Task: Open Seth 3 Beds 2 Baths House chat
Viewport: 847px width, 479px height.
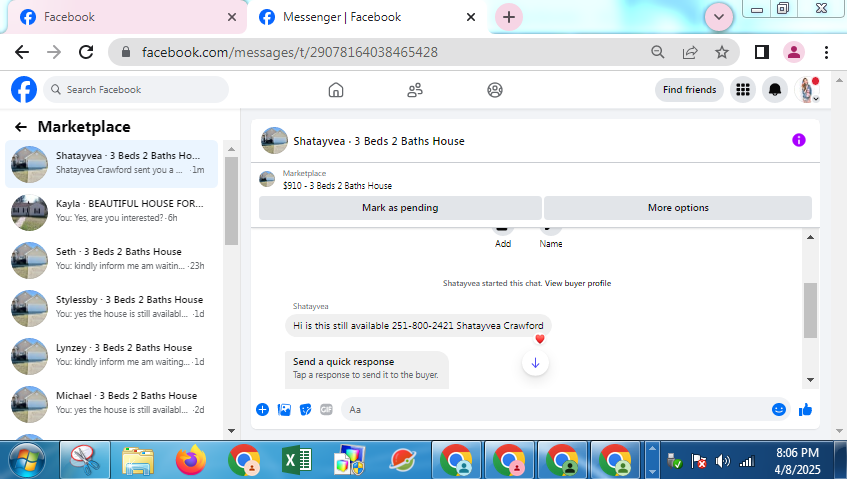Action: click(x=112, y=260)
